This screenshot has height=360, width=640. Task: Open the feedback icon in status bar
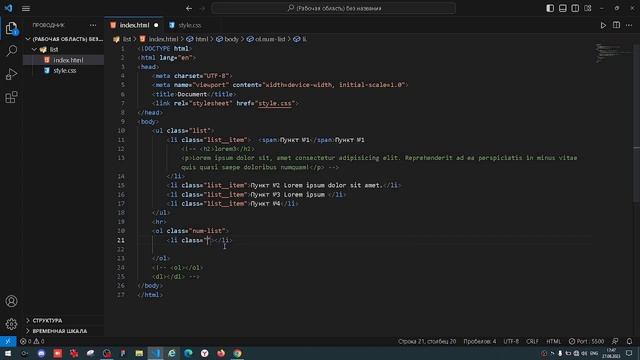(x=615, y=341)
